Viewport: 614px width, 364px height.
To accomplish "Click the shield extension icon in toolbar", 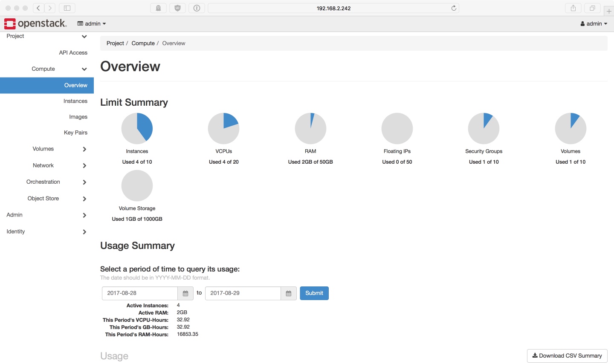I will click(178, 8).
